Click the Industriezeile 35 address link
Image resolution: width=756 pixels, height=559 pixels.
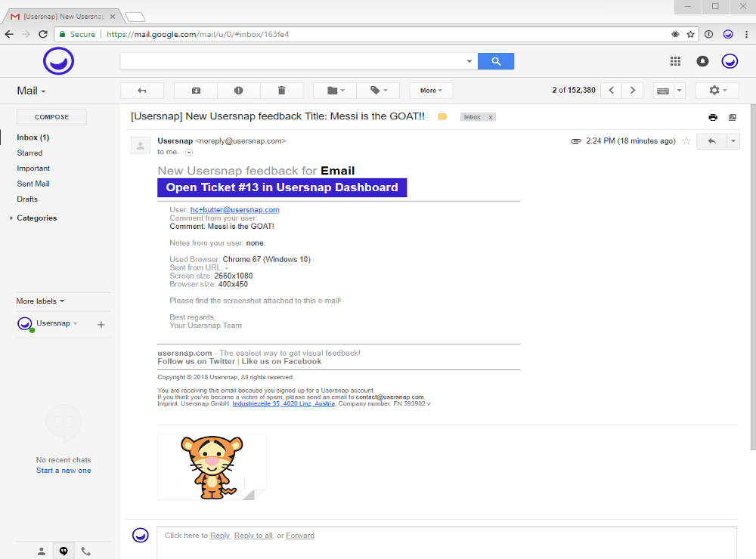pyautogui.click(x=283, y=404)
